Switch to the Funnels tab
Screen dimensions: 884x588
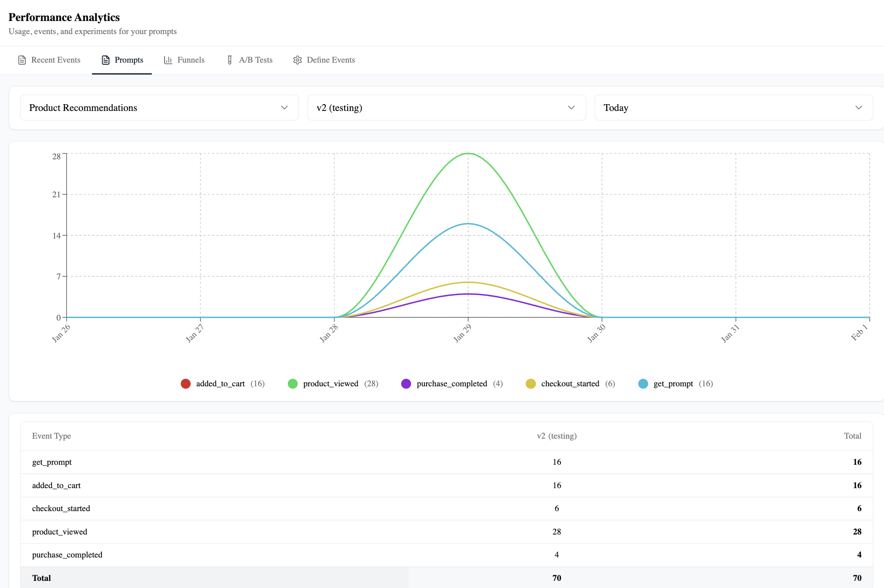coord(184,60)
